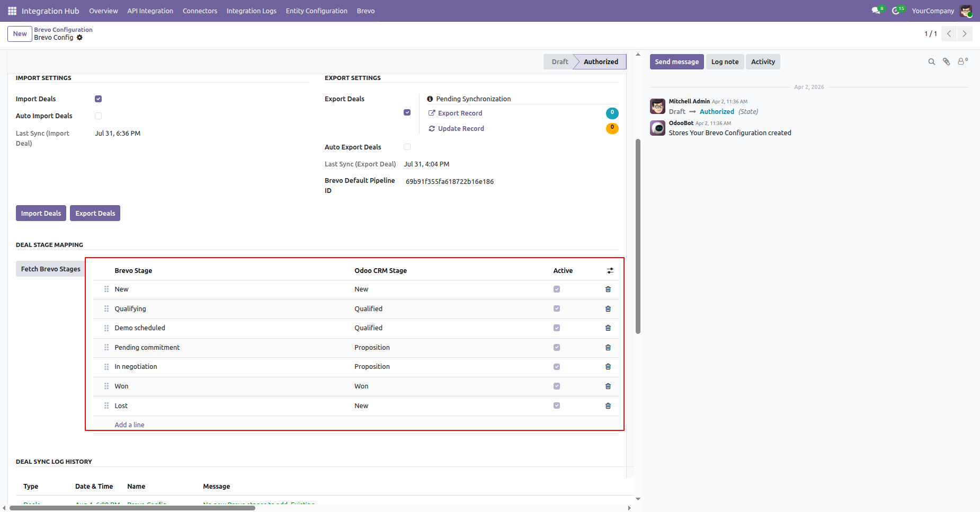Enable the Auto Import Deals checkbox
Viewport: 980px width, 512px height.
pos(98,116)
